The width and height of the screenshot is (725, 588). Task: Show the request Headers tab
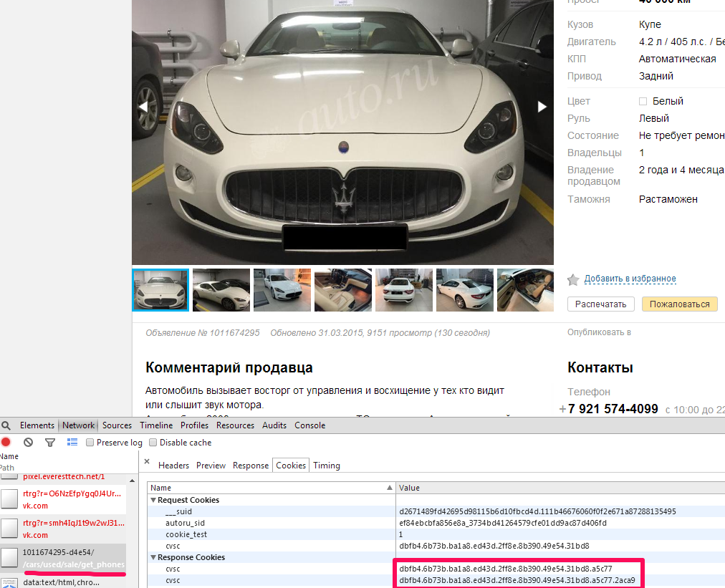point(174,466)
